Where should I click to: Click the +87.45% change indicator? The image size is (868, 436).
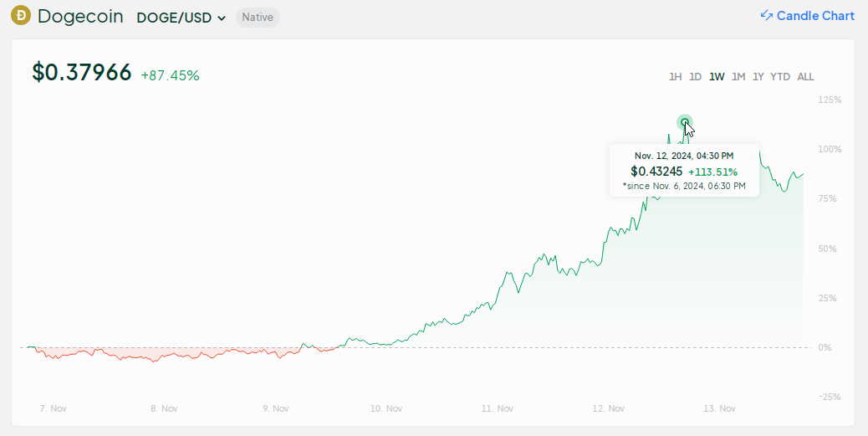(x=170, y=75)
